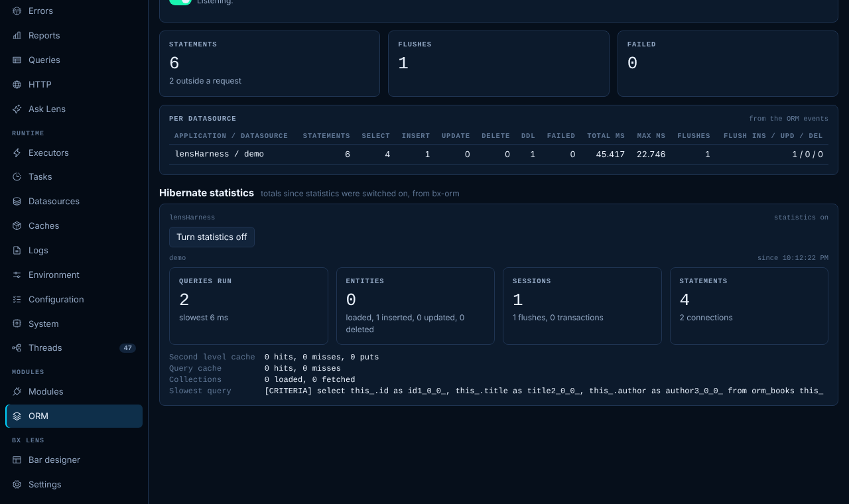Click the Flush ins / upd / del header
This screenshot has width=849, height=504.
pos(773,136)
